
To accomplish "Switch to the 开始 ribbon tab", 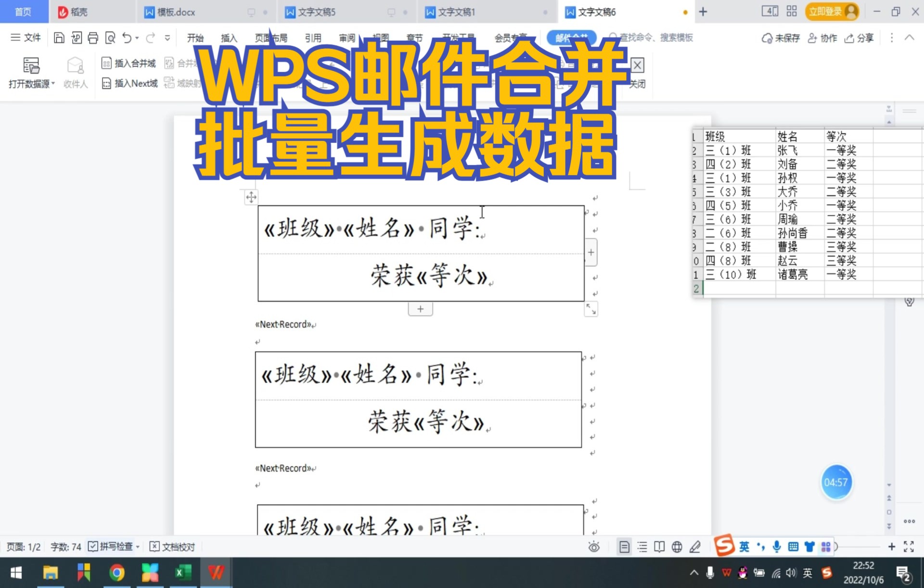I will 195,38.
